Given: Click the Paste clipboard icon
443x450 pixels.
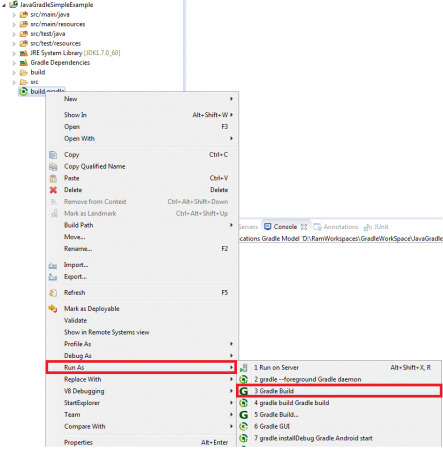Looking at the screenshot, I should pyautogui.click(x=53, y=178).
